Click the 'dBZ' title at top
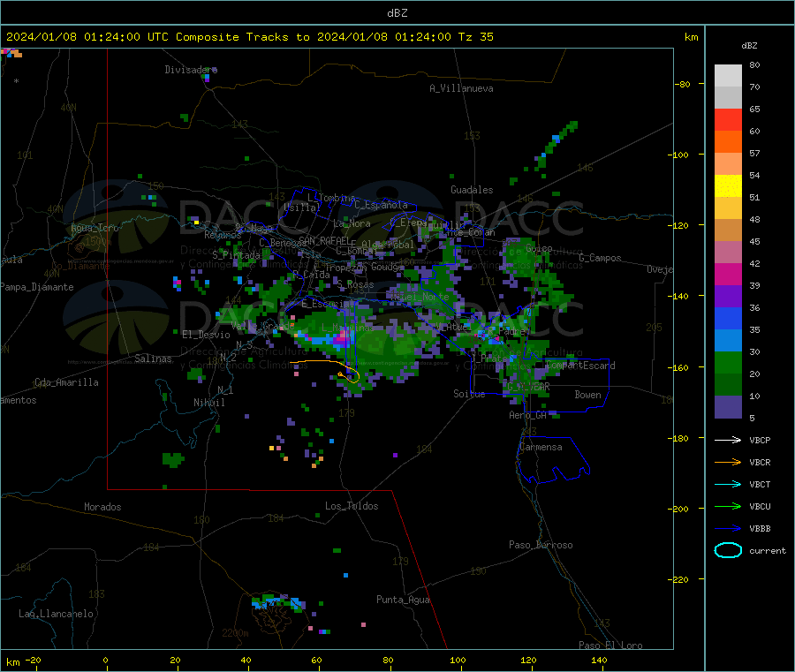The image size is (795, 672). pyautogui.click(x=397, y=13)
